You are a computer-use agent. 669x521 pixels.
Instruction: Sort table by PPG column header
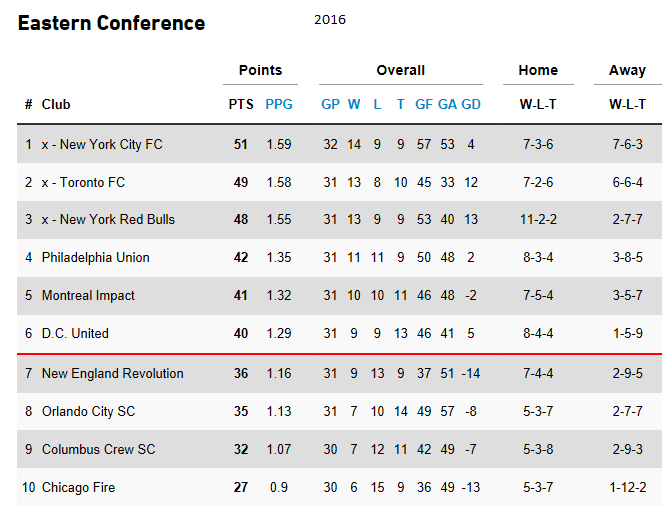[279, 104]
